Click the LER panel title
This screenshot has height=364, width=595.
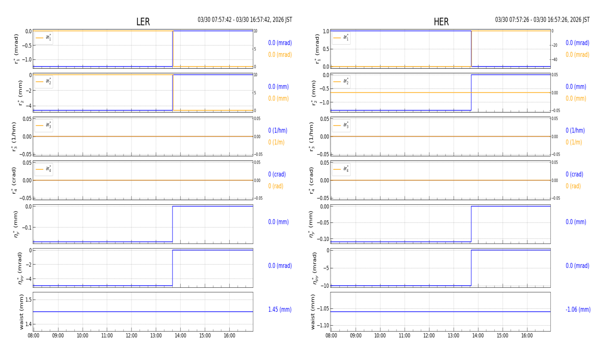pos(143,22)
